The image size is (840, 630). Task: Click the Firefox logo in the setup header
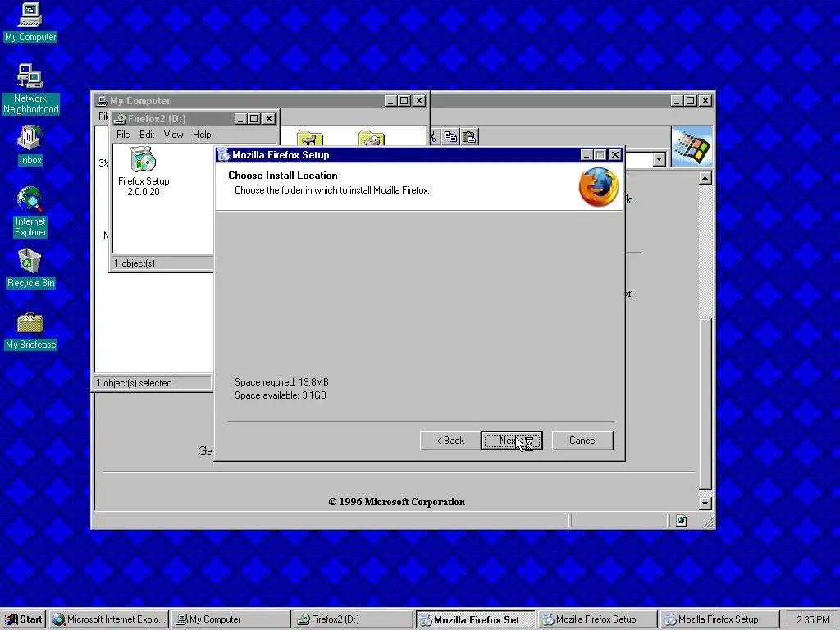pyautogui.click(x=598, y=187)
